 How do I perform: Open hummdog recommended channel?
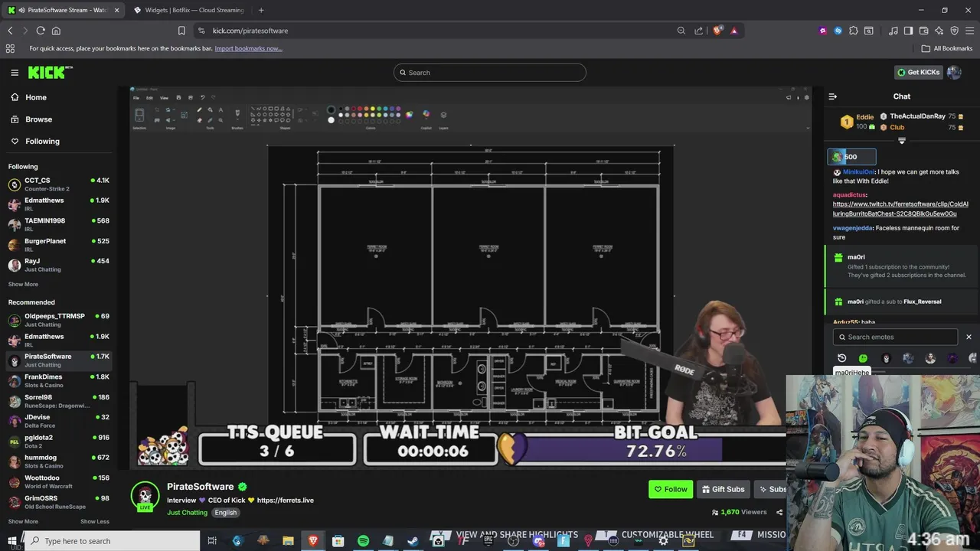click(x=59, y=461)
